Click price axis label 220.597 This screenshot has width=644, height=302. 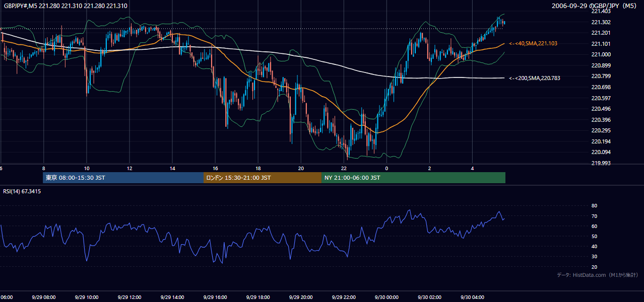pyautogui.click(x=601, y=98)
